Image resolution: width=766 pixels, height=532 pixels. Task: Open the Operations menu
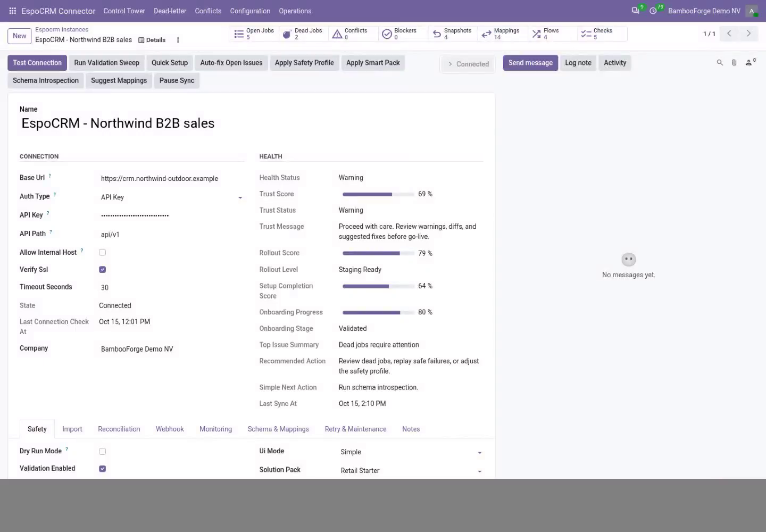[x=295, y=11]
